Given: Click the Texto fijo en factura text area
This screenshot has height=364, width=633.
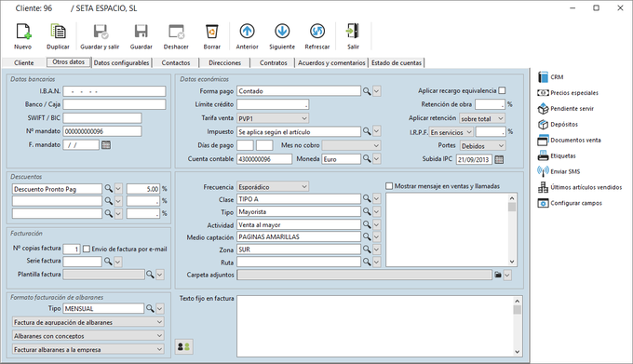Looking at the screenshot, I should [375, 326].
